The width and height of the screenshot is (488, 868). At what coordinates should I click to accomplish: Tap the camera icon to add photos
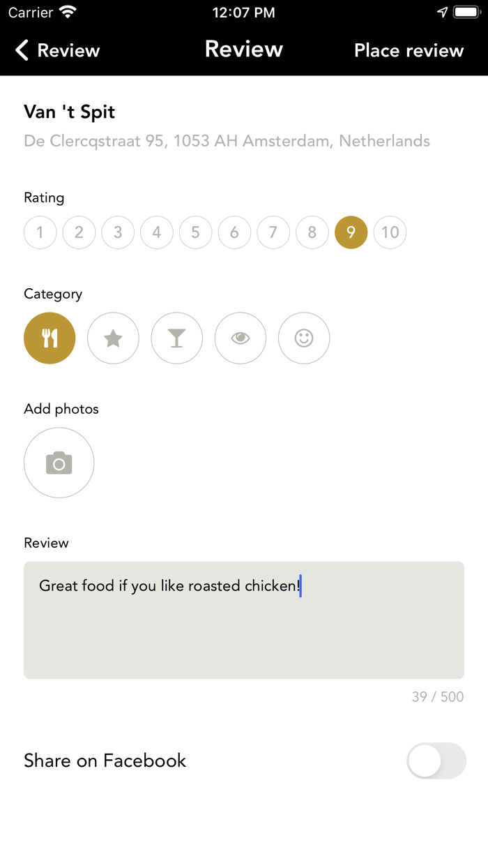point(59,463)
